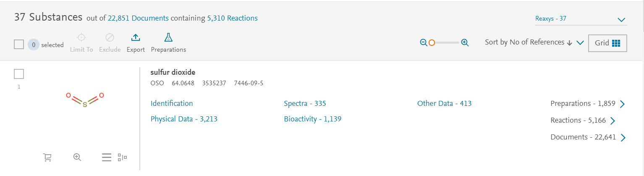Screen dimensions: 644x176
Task: Open the Sort by No of References dropdown
Action: click(x=534, y=42)
